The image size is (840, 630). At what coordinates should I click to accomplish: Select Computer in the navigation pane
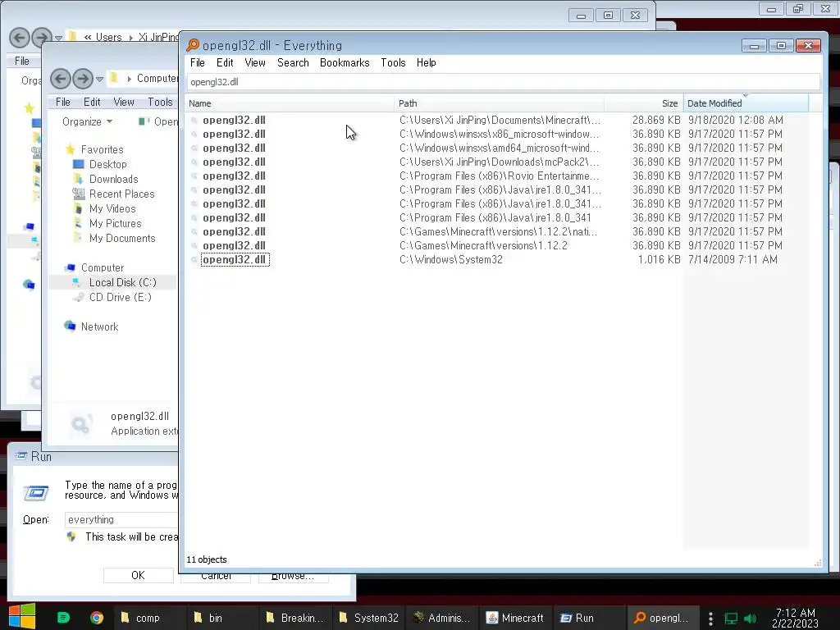point(103,267)
